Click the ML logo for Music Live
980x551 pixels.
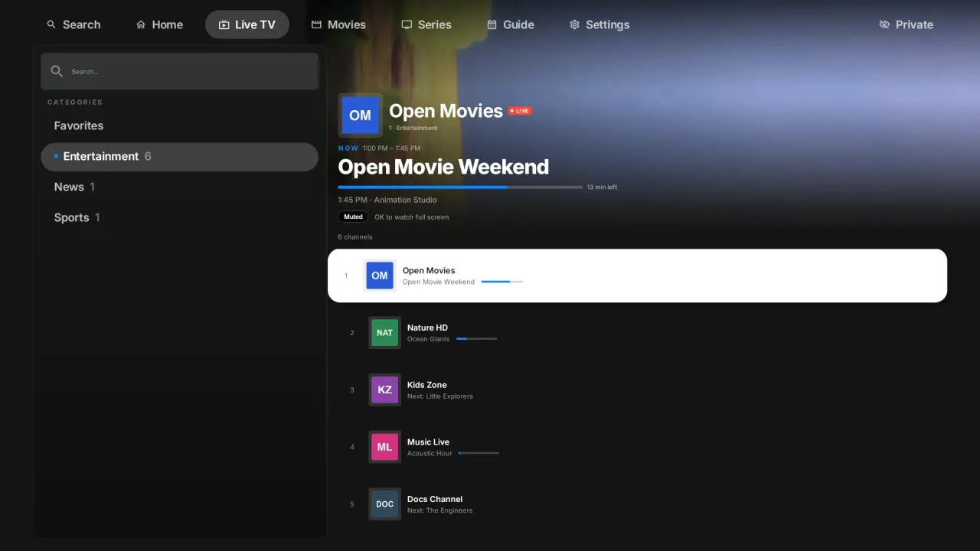(x=384, y=447)
